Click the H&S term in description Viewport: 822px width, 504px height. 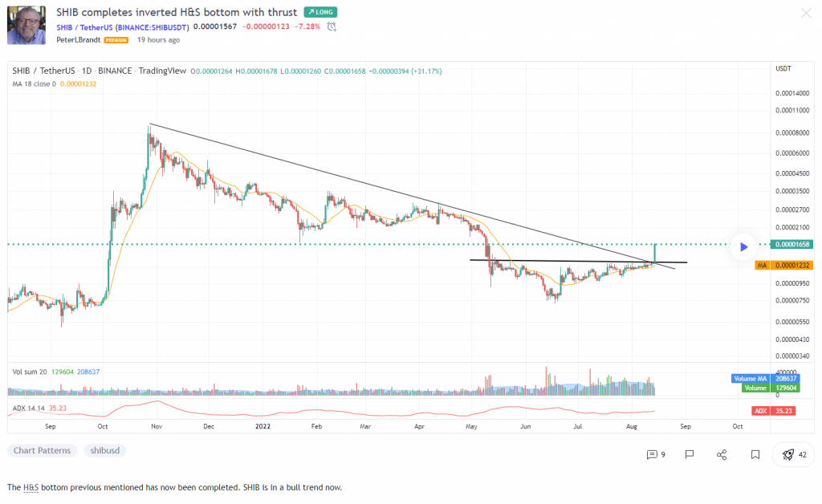point(30,487)
